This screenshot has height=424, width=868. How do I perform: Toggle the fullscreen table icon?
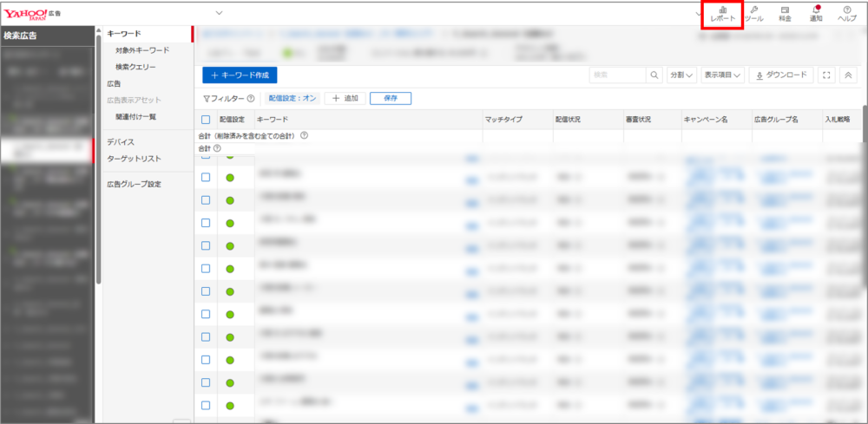(x=825, y=75)
